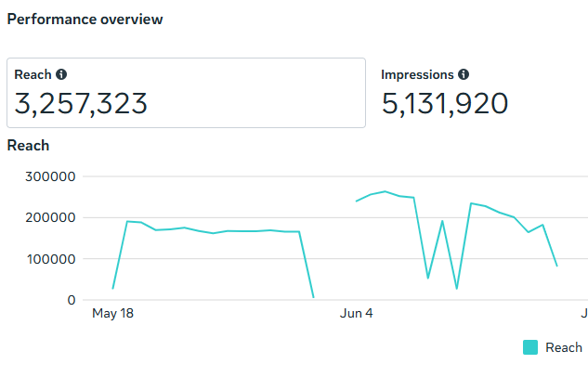Click the Impressions info icon
This screenshot has height=390, width=588.
click(464, 74)
